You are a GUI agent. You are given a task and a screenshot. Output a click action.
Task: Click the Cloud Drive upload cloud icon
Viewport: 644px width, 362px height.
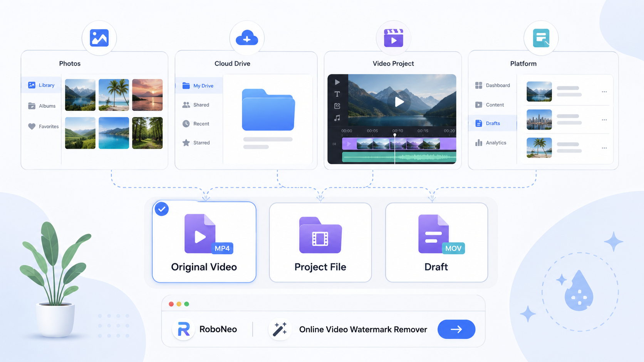[247, 38]
